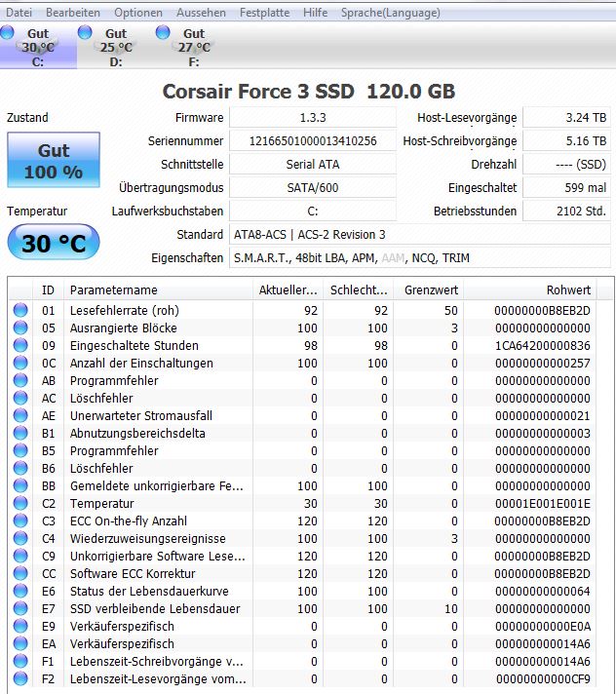
Task: Click the Firmware value field 1.3.3
Action: pyautogui.click(x=313, y=118)
